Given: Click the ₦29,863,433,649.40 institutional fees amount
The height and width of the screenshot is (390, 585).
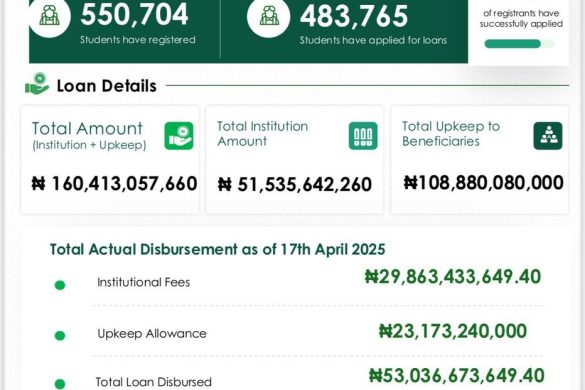Looking at the screenshot, I should tap(453, 277).
